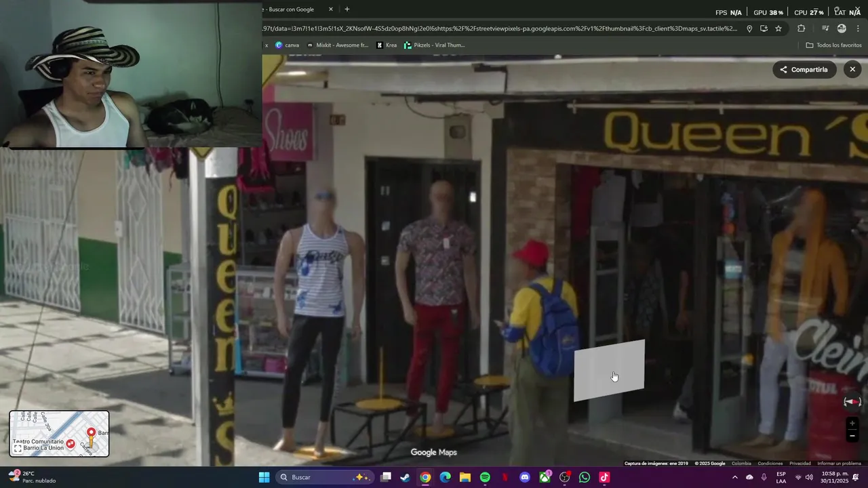Open the Xbox app from the taskbar
This screenshot has width=868, height=488.
[545, 477]
